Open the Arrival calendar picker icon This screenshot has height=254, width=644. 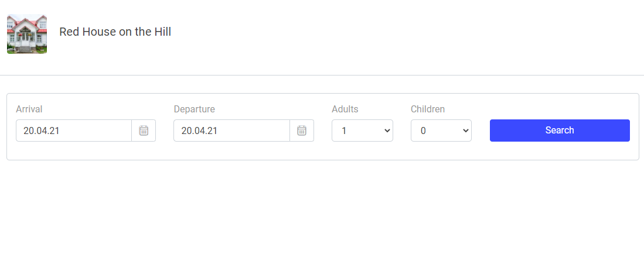pyautogui.click(x=144, y=131)
